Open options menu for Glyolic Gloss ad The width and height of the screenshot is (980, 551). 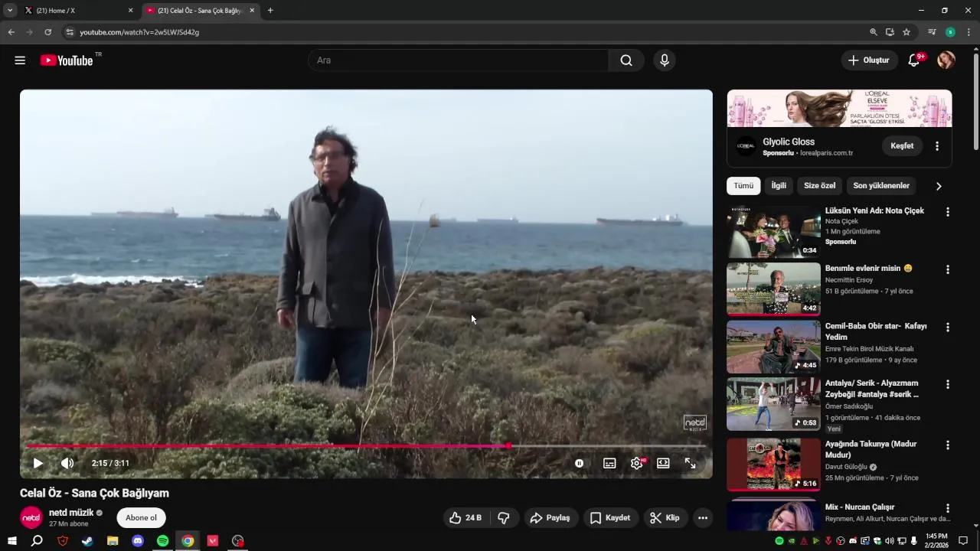point(937,146)
